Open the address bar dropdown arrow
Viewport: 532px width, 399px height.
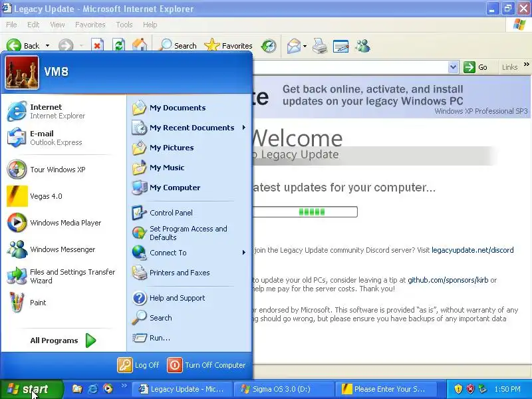pyautogui.click(x=453, y=67)
